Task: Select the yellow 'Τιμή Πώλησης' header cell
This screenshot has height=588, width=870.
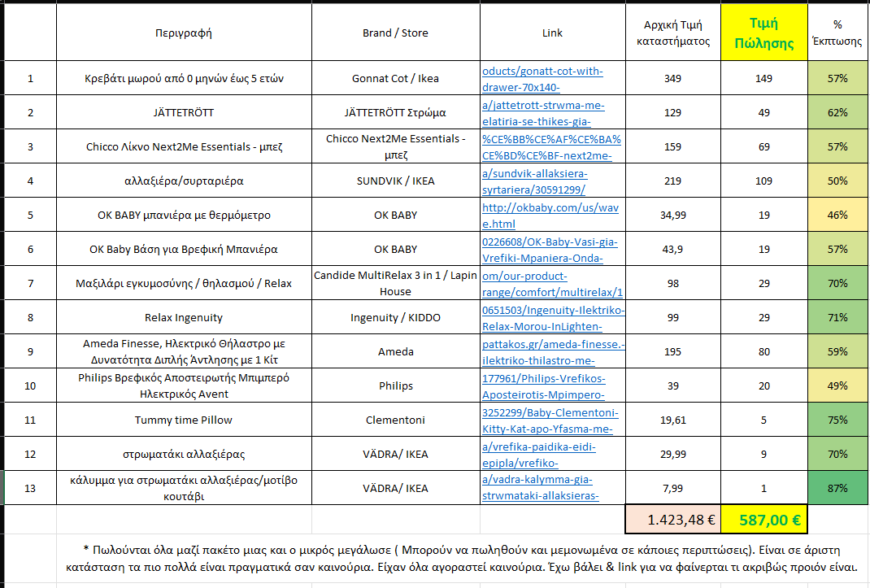Action: [764, 33]
